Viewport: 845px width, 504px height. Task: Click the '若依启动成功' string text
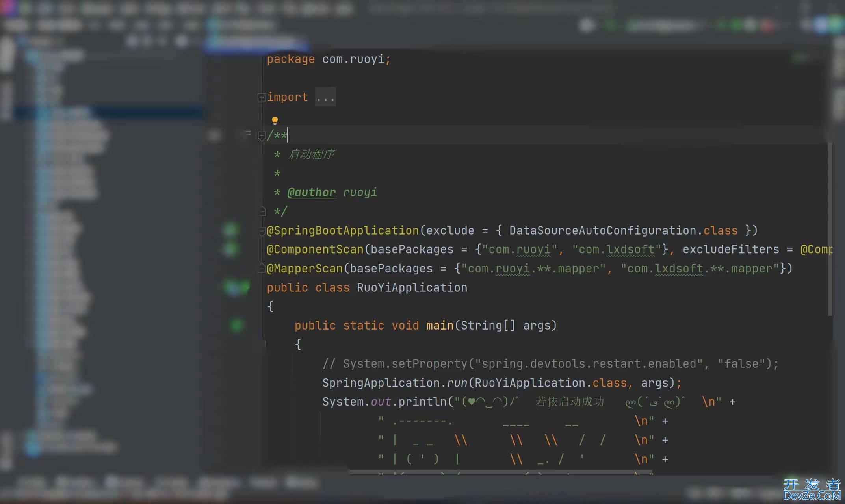tap(569, 402)
